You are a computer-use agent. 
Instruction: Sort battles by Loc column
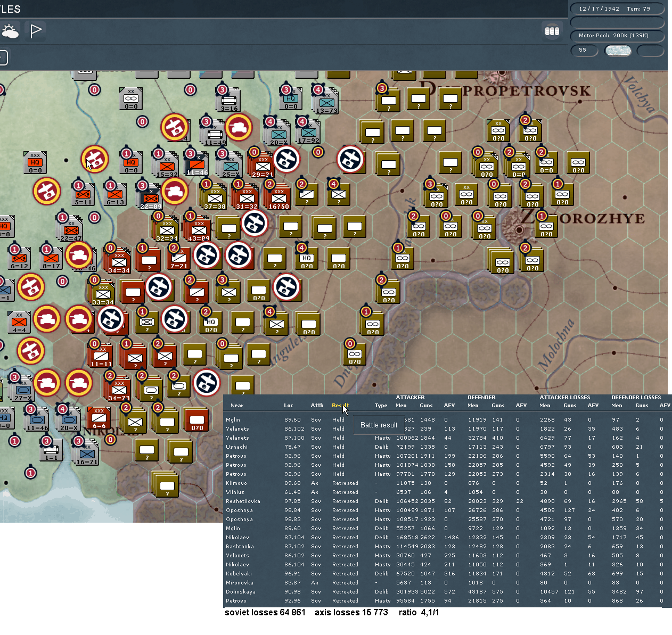click(x=289, y=406)
